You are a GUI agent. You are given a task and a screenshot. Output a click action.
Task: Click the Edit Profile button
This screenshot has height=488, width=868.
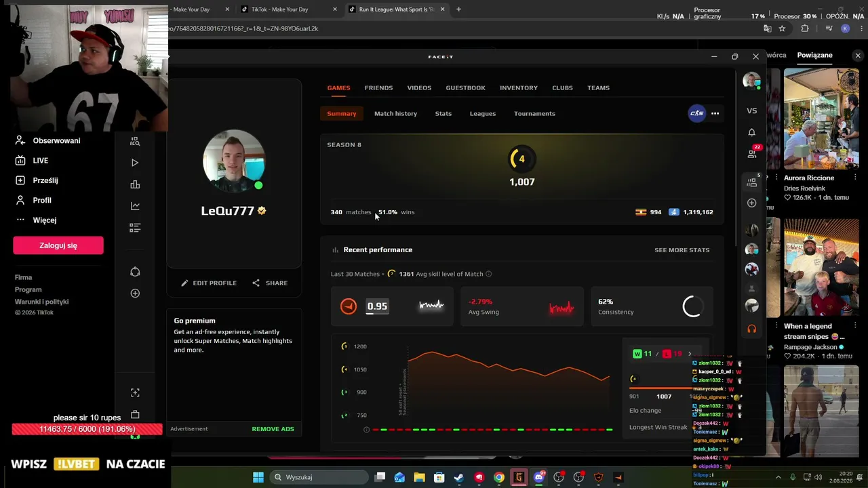click(209, 283)
